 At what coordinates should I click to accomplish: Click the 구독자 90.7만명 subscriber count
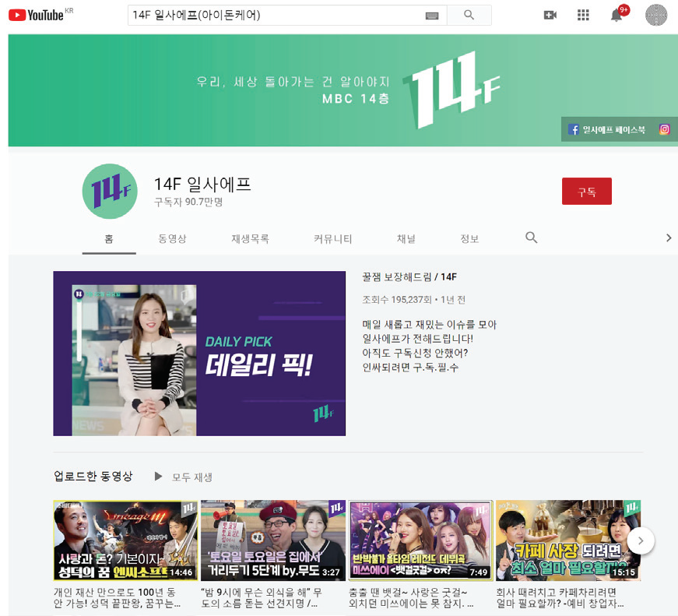(x=188, y=202)
